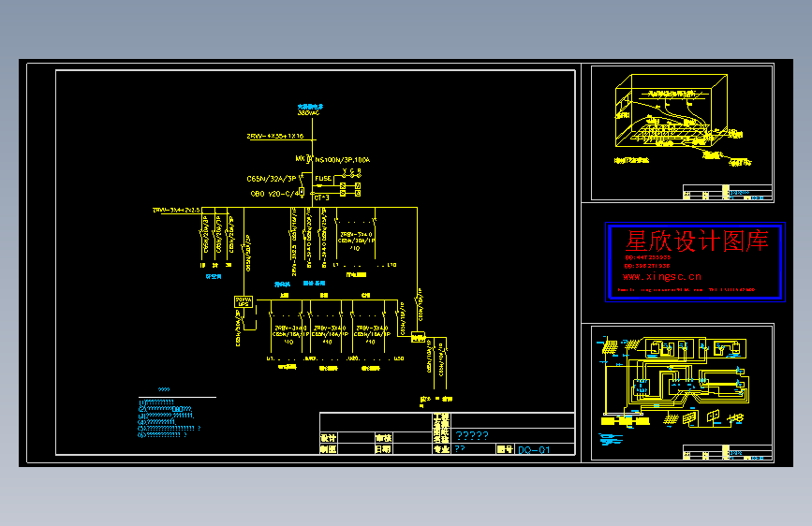Click the ????? field in title block
This screenshot has width=812, height=526.
pyautogui.click(x=472, y=435)
